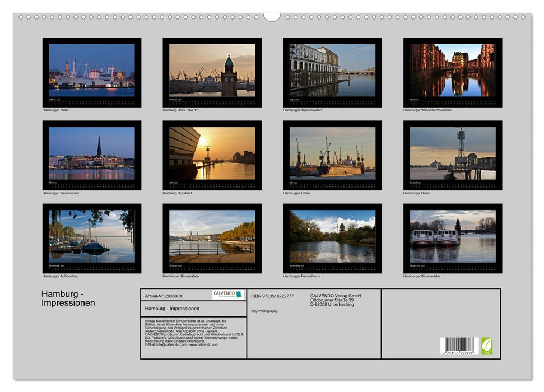Open the www.calvendo.com website link
544x392 pixels.
pyautogui.click(x=203, y=346)
